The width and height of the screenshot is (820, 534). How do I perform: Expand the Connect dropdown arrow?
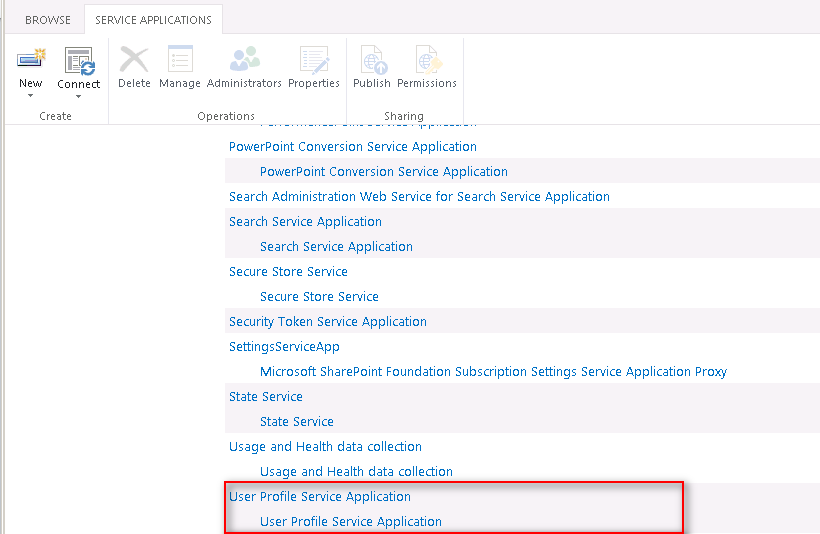click(x=78, y=97)
